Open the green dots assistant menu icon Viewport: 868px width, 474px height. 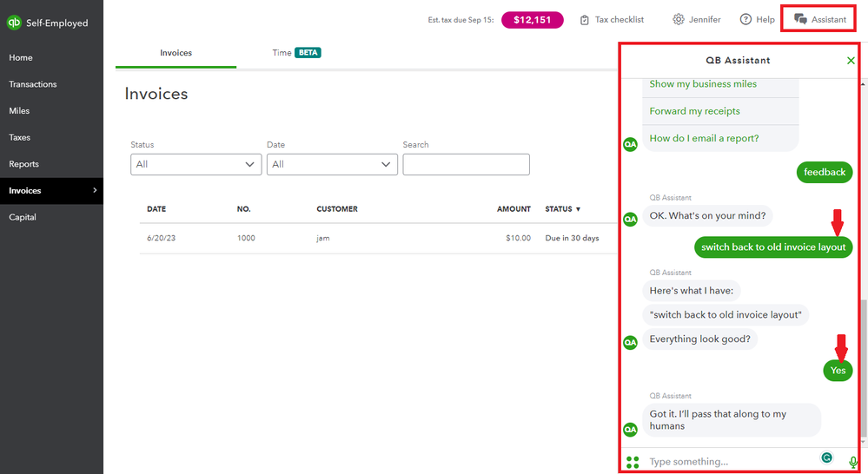coord(633,462)
